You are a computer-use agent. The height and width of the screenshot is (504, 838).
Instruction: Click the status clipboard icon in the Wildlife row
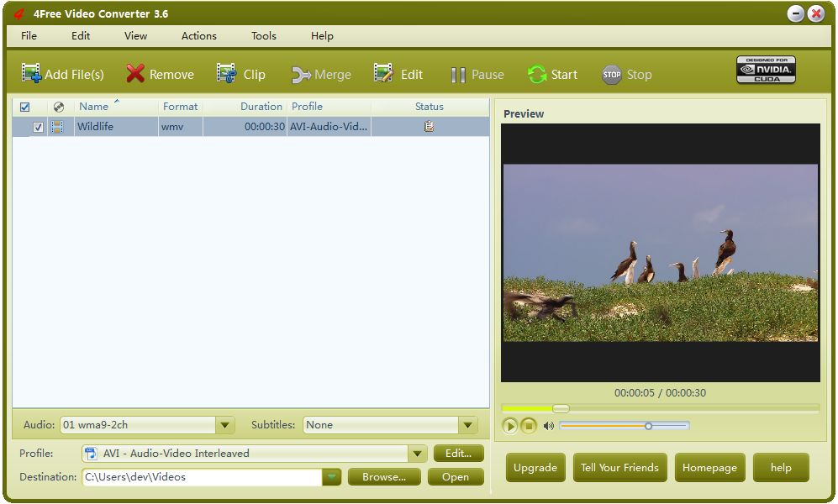[429, 127]
